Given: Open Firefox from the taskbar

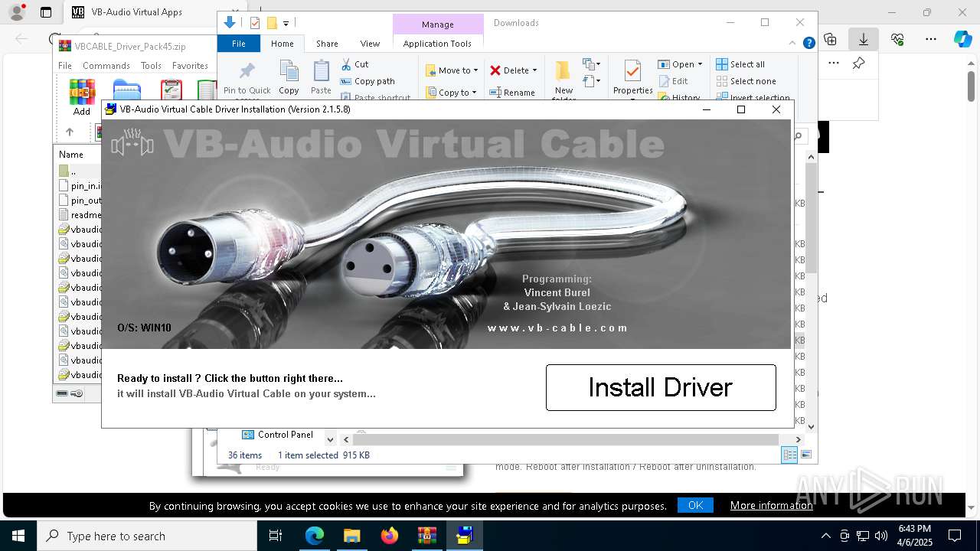Looking at the screenshot, I should pos(390,536).
